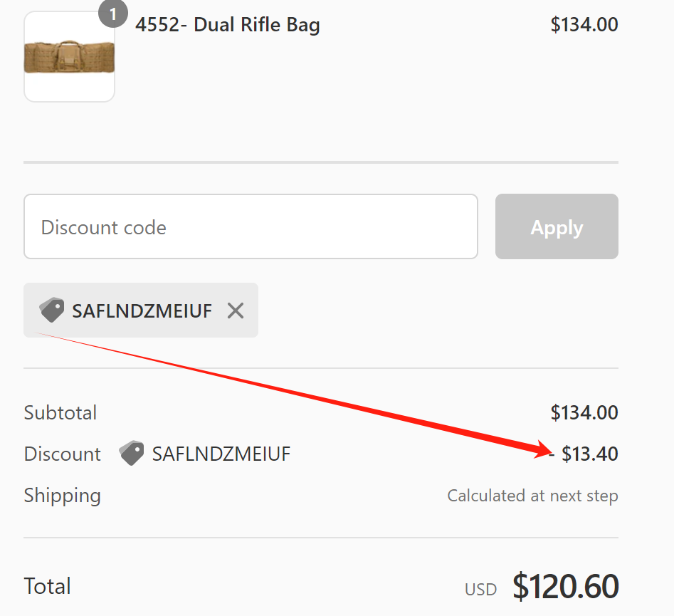Click the Subtotal amount $134.00

pos(584,412)
